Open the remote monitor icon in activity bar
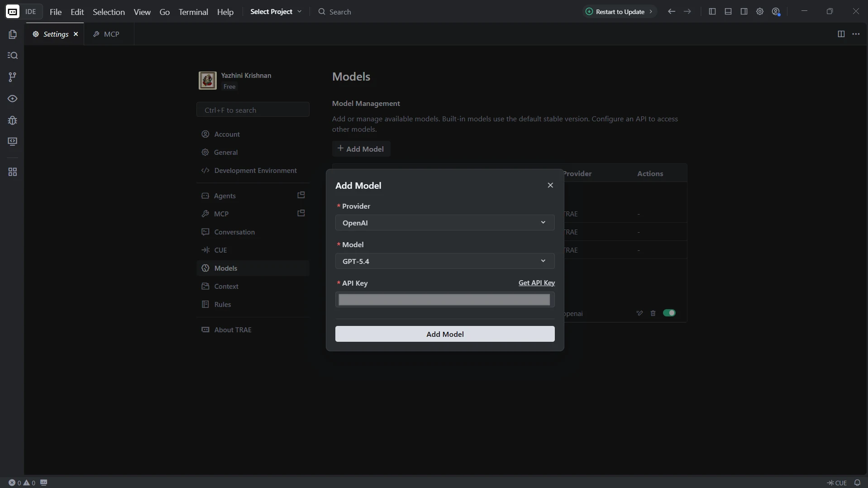The width and height of the screenshot is (868, 488). [12, 142]
